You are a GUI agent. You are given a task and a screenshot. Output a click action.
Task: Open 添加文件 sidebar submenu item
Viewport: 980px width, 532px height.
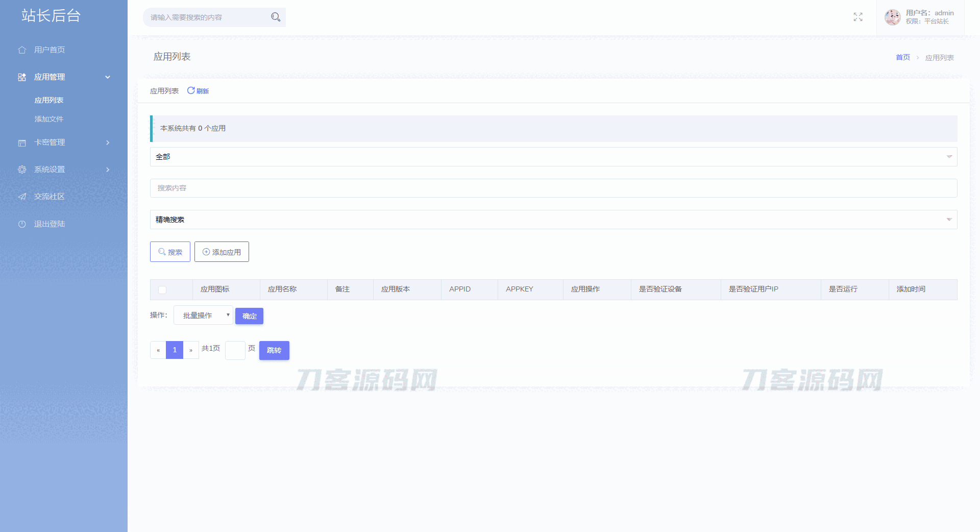pyautogui.click(x=49, y=119)
